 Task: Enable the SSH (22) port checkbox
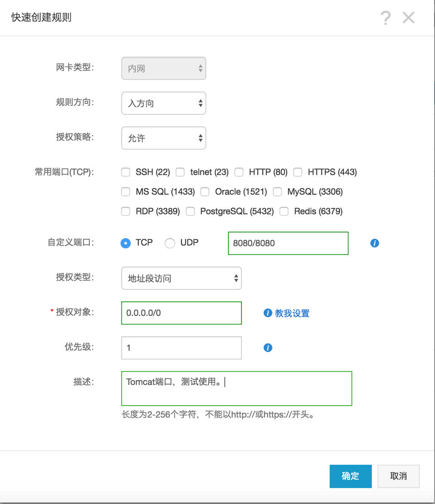[x=126, y=172]
